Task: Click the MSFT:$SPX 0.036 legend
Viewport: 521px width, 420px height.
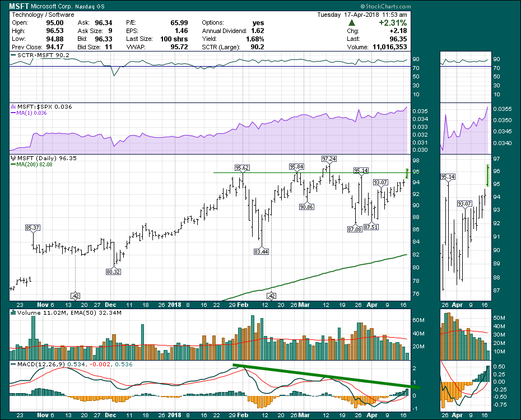Action: (x=44, y=106)
